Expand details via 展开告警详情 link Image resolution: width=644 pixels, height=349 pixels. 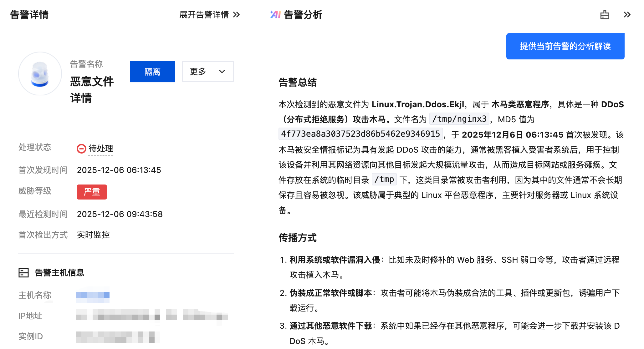pyautogui.click(x=204, y=15)
